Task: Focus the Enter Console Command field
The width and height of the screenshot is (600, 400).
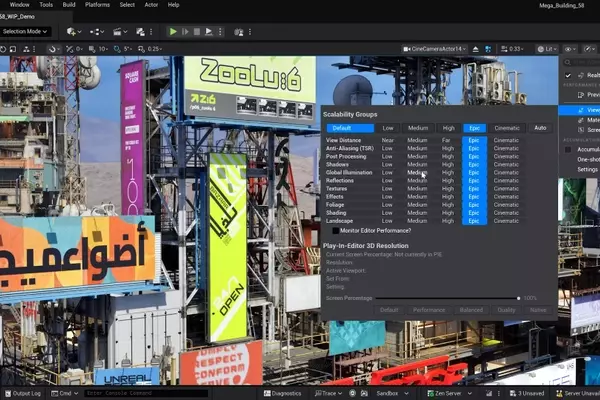Action: point(146,393)
